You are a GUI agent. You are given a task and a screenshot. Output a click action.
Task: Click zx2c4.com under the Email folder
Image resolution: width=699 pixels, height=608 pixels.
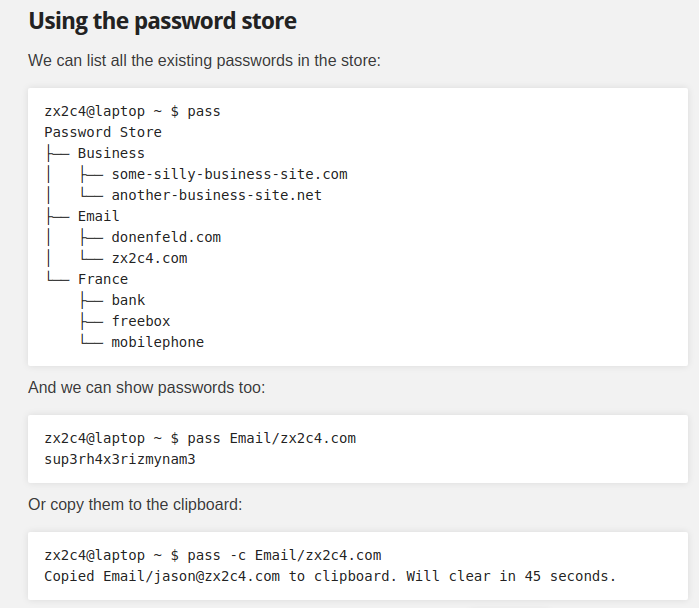(x=149, y=258)
